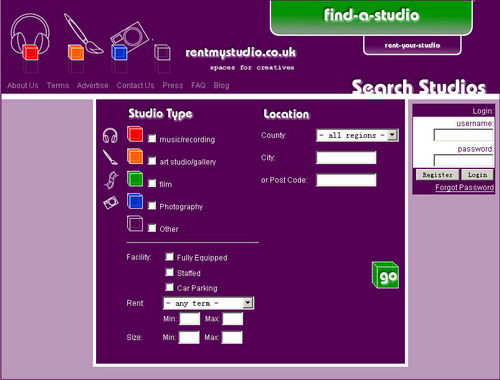Open the Advertise menu item
Image resolution: width=500 pixels, height=380 pixels.
93,85
